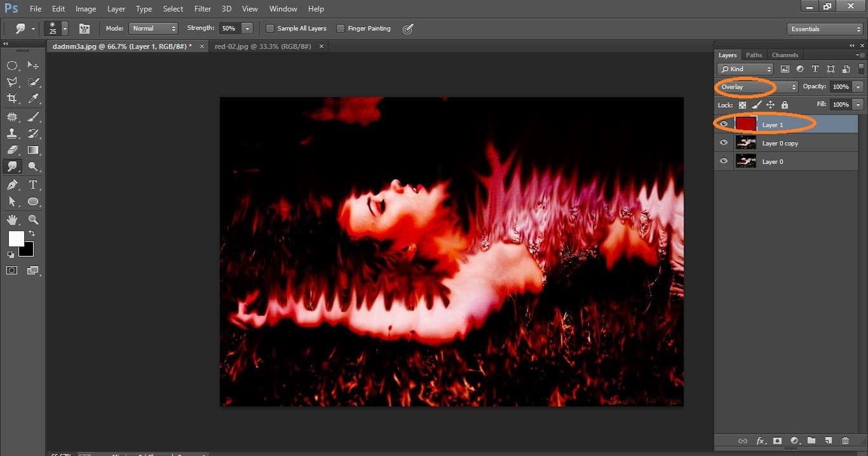The width and height of the screenshot is (868, 456).
Task: Open the Filter menu
Action: (x=203, y=9)
